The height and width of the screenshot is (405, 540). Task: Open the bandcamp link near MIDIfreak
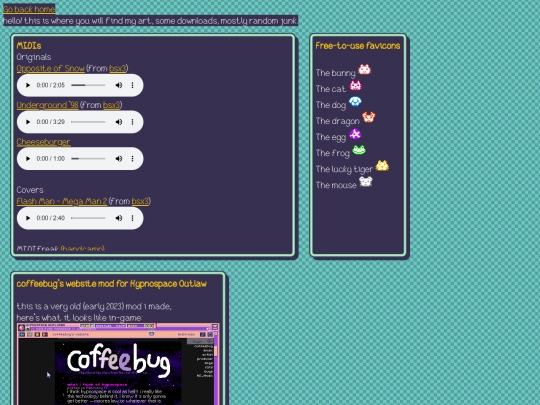(x=83, y=248)
